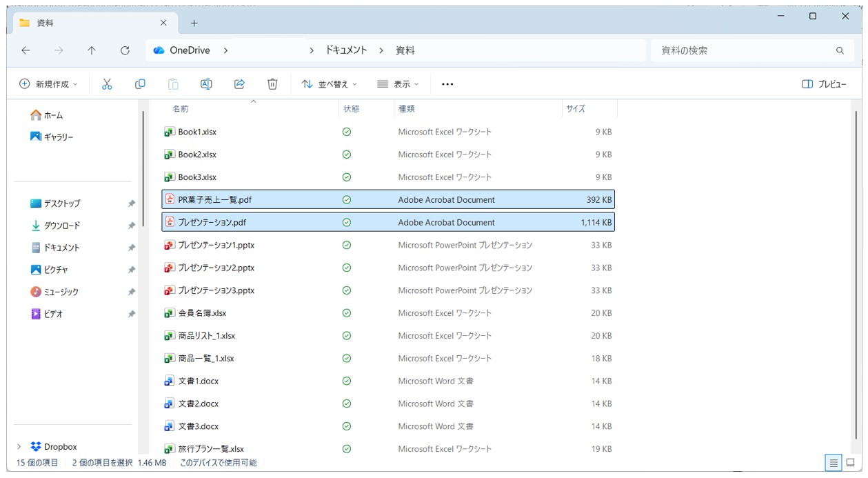Go up one folder level arrow
Viewport: 868px width, 478px height.
click(x=92, y=50)
